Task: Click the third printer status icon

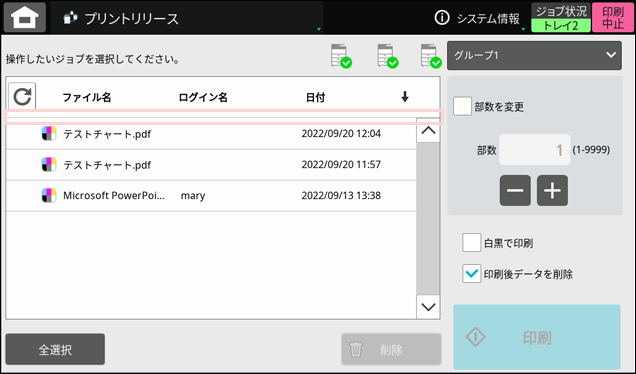Action: pyautogui.click(x=431, y=56)
